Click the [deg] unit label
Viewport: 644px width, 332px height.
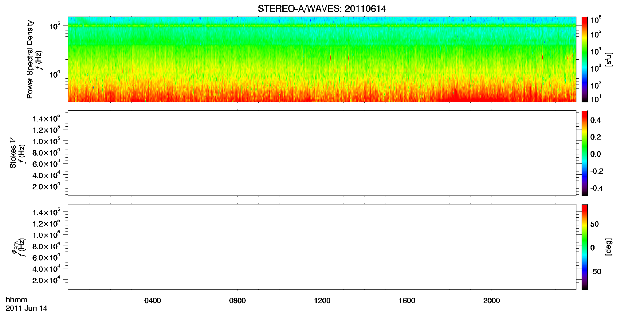click(x=608, y=247)
